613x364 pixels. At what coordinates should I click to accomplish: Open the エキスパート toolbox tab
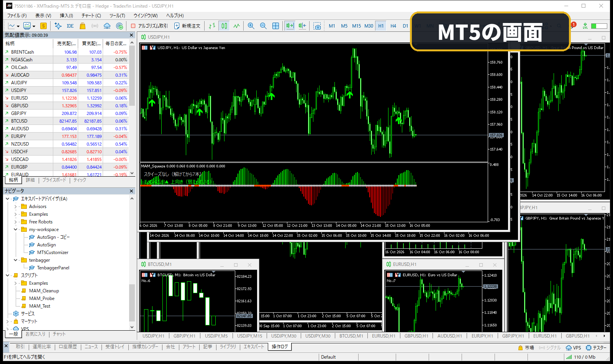click(254, 347)
